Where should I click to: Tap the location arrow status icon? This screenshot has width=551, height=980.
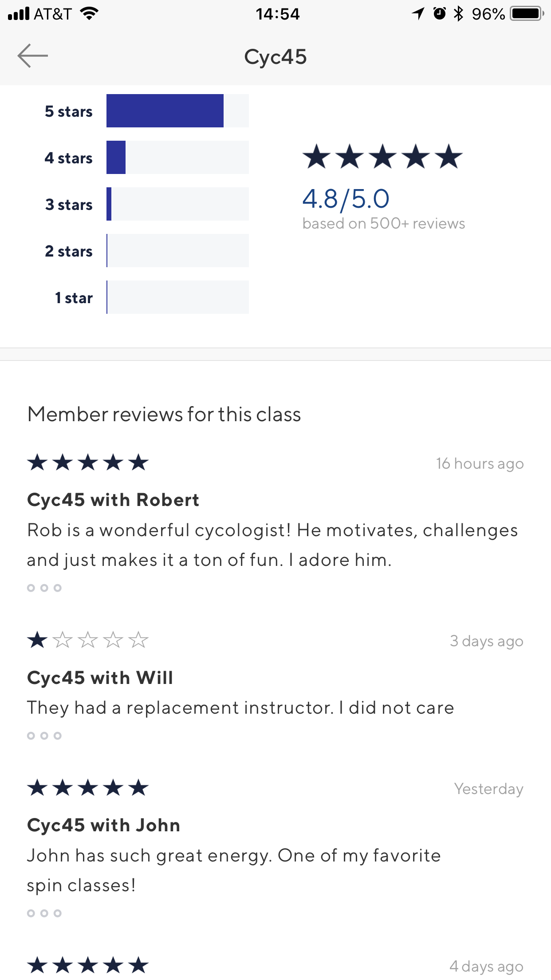[418, 14]
